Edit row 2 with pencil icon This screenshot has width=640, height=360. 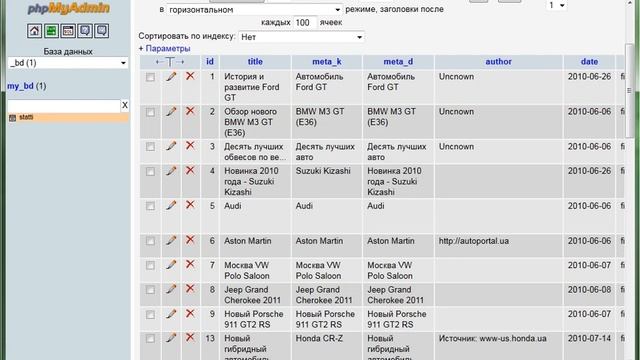(x=171, y=111)
